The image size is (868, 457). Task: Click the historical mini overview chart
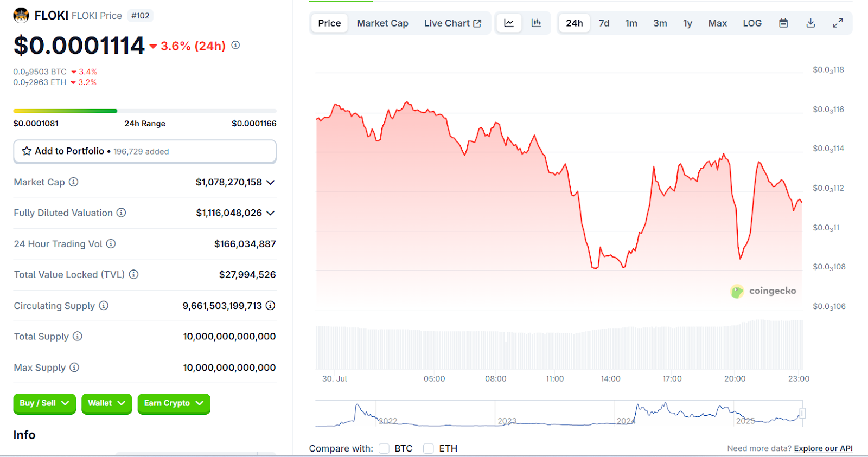tap(559, 414)
